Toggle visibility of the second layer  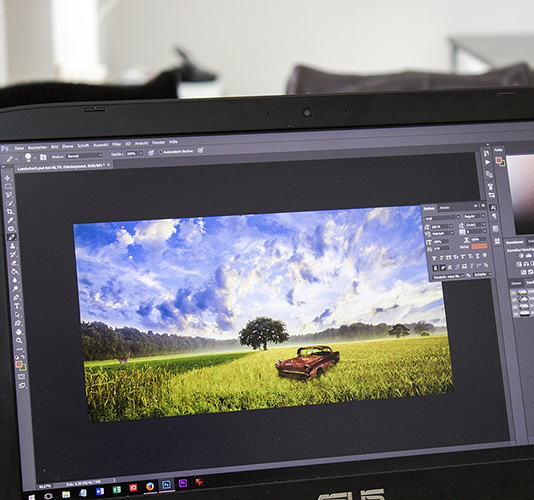pyautogui.click(x=514, y=300)
